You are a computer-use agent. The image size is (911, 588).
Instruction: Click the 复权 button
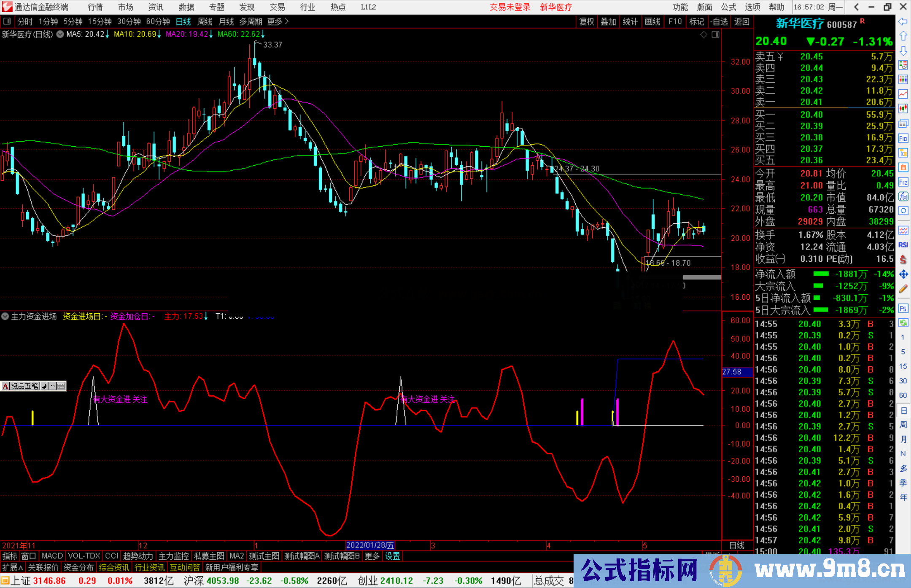587,21
